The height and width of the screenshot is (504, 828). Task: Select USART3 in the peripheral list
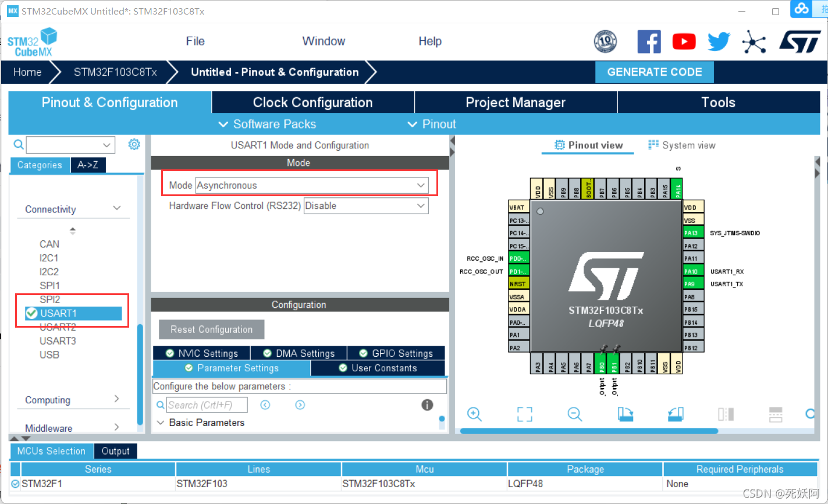point(58,341)
